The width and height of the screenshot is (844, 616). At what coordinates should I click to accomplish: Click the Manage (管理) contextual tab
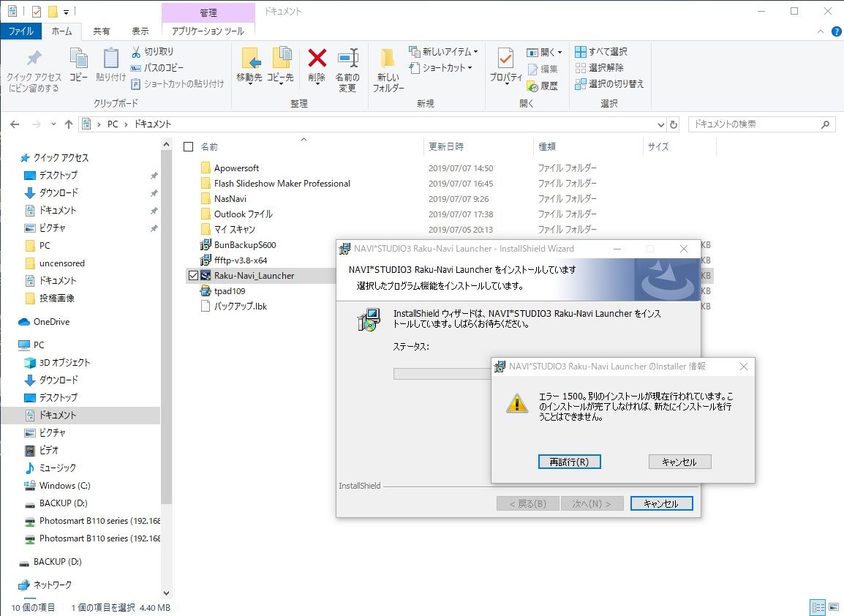(x=208, y=12)
